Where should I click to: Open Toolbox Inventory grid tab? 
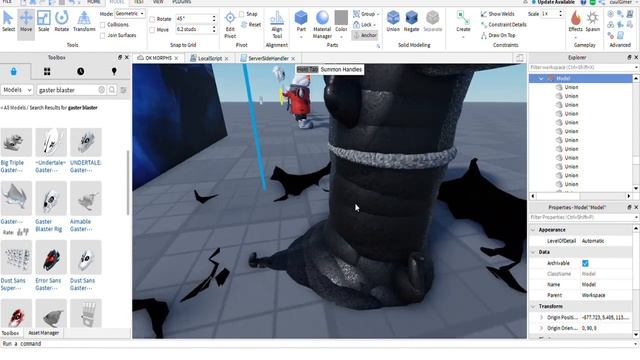click(x=47, y=72)
